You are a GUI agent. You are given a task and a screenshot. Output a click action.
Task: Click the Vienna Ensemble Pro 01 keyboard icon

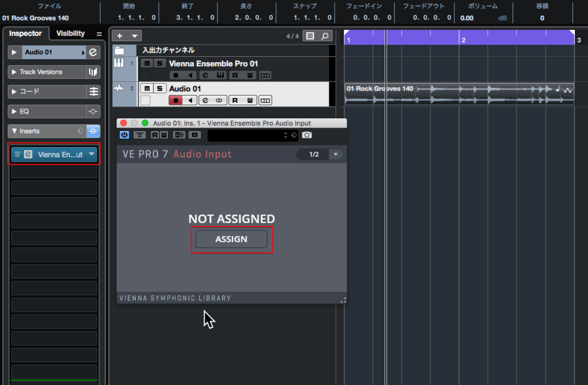[119, 63]
